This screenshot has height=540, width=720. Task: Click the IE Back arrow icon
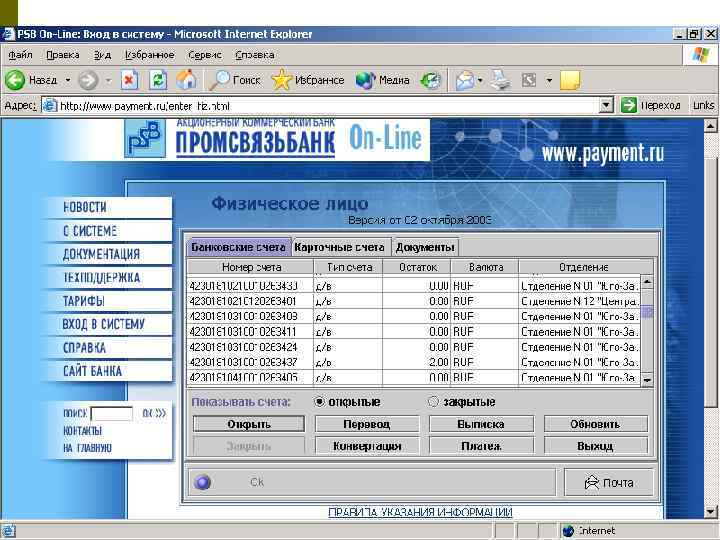(x=15, y=80)
